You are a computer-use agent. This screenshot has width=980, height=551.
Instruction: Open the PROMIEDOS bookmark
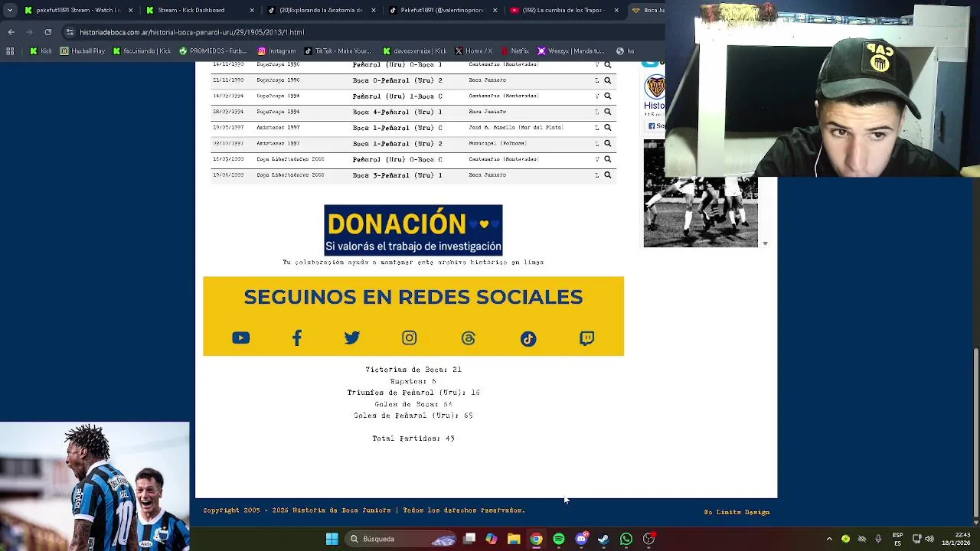[x=213, y=51]
